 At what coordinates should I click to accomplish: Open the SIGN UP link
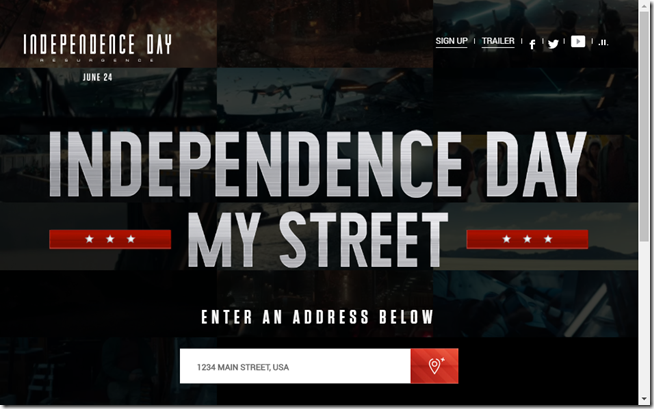(x=451, y=41)
